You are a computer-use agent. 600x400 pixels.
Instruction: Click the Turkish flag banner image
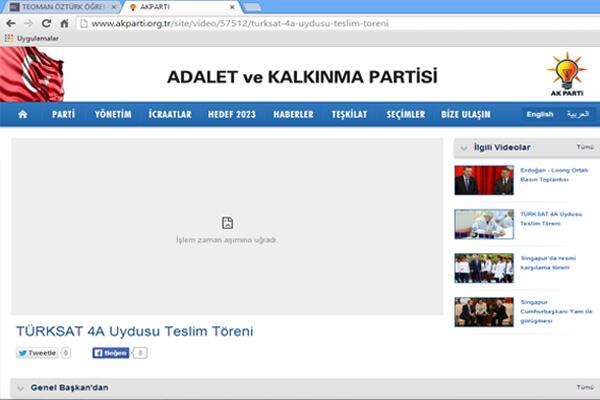coord(32,74)
